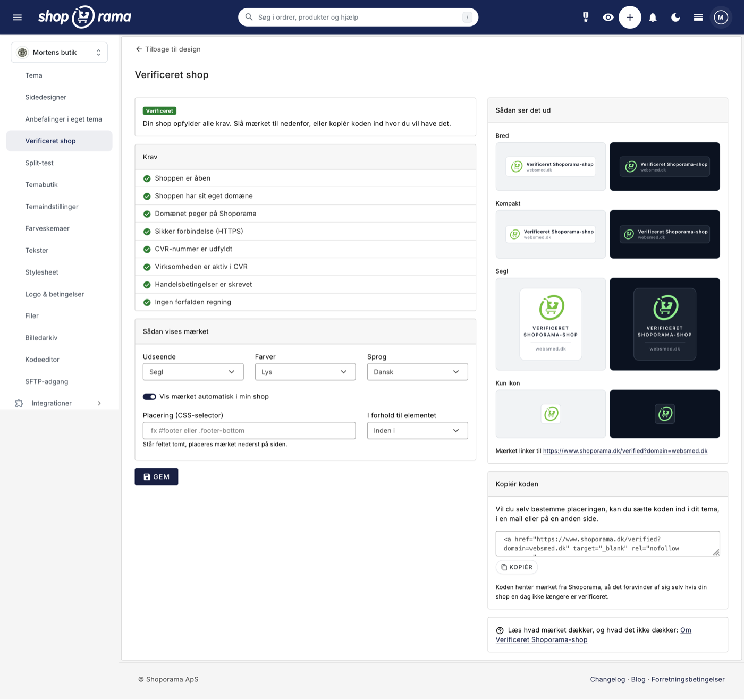This screenshot has width=744, height=700.
Task: Click the eye preview shop icon
Action: click(608, 18)
